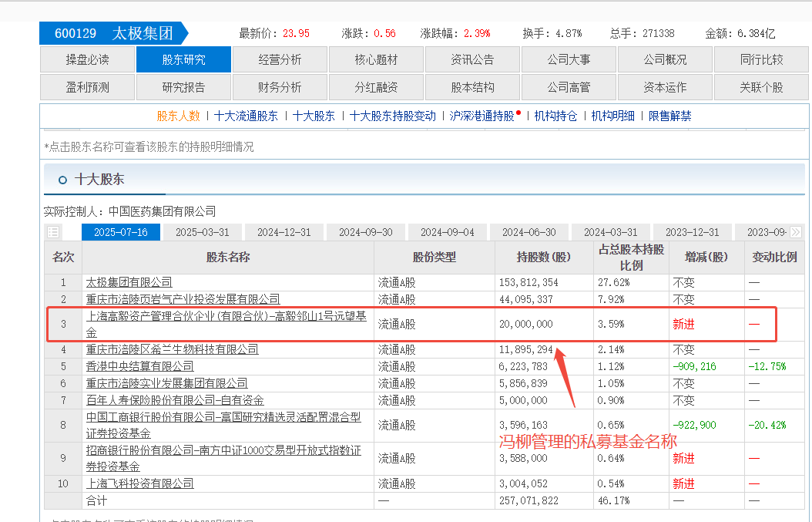Open the 操盘必读 tab
Image resolution: width=812 pixels, height=522 pixels.
pyautogui.click(x=88, y=59)
